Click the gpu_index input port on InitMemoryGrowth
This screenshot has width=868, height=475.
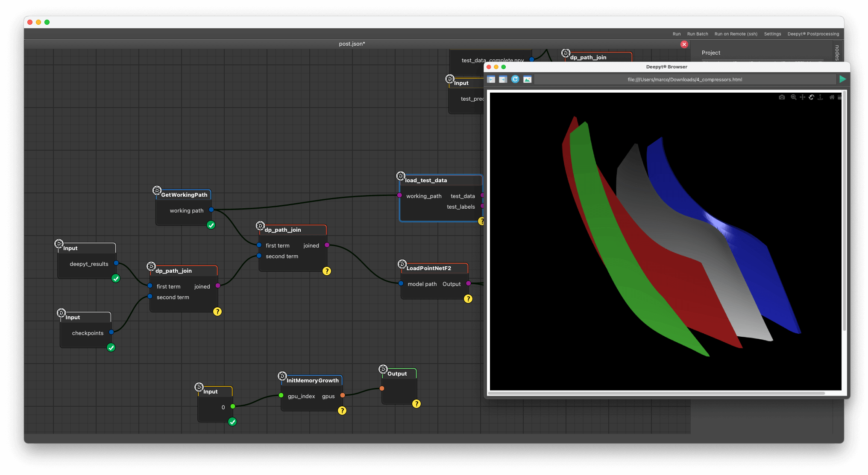point(281,396)
